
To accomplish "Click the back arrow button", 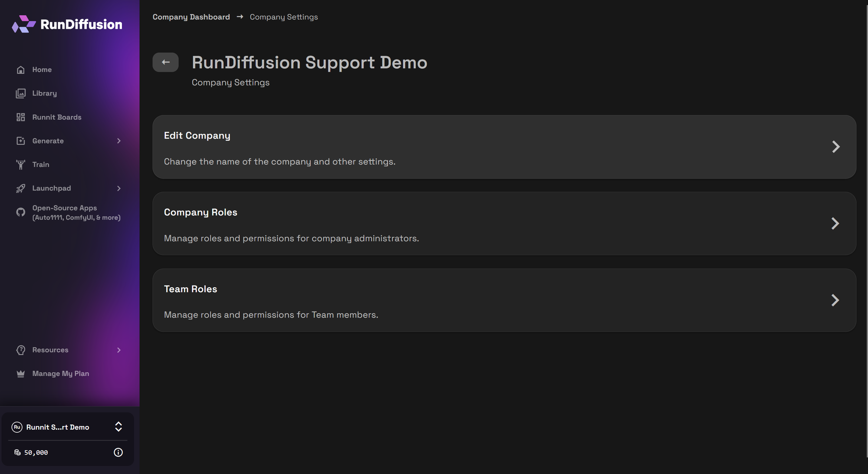I will [x=165, y=62].
